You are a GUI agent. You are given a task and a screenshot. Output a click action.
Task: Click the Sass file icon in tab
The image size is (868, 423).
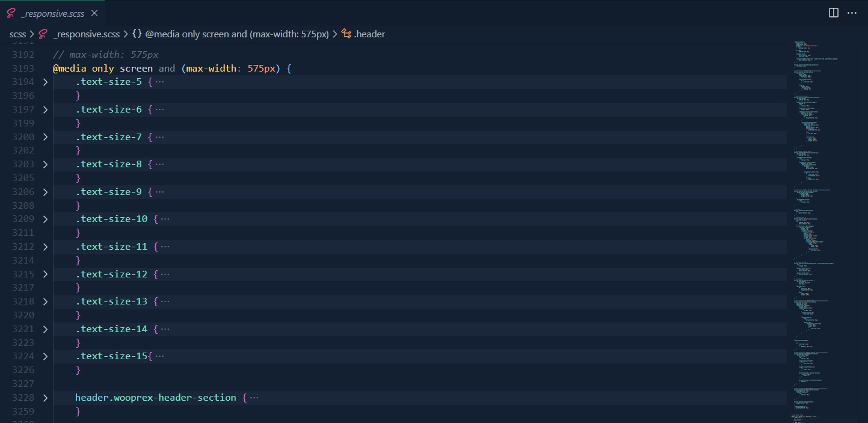pyautogui.click(x=11, y=13)
